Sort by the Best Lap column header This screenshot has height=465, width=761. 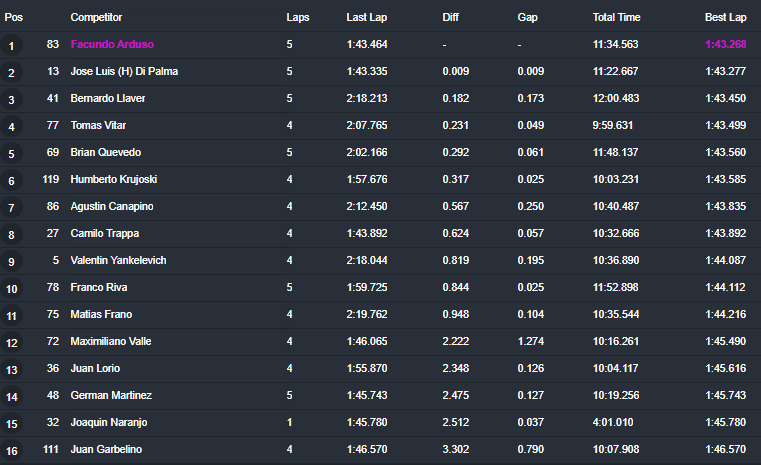[725, 17]
